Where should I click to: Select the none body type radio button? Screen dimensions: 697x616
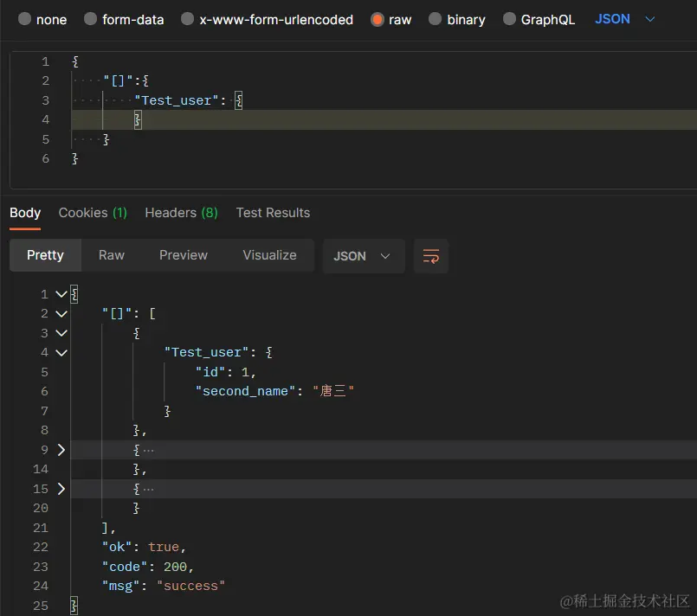[x=24, y=19]
